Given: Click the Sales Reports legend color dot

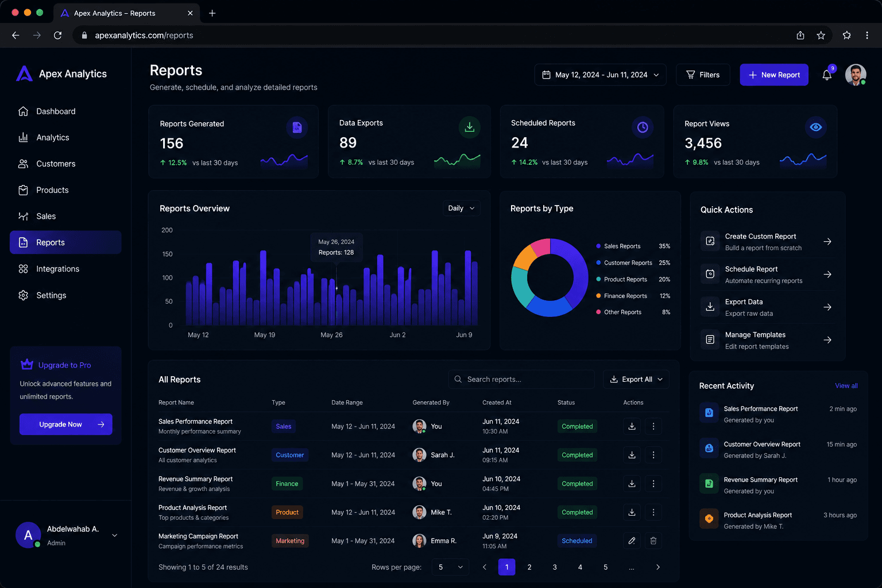Looking at the screenshot, I should 599,246.
